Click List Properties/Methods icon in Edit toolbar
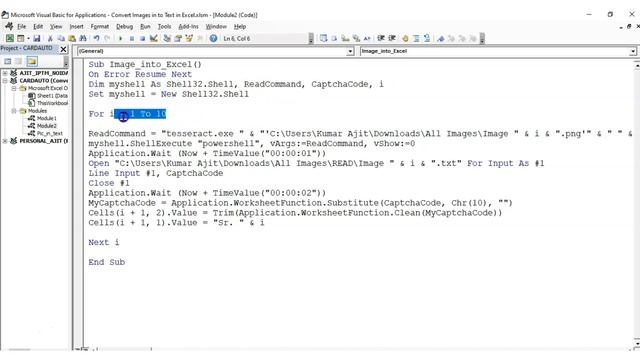640x360 pixels. click(323, 38)
